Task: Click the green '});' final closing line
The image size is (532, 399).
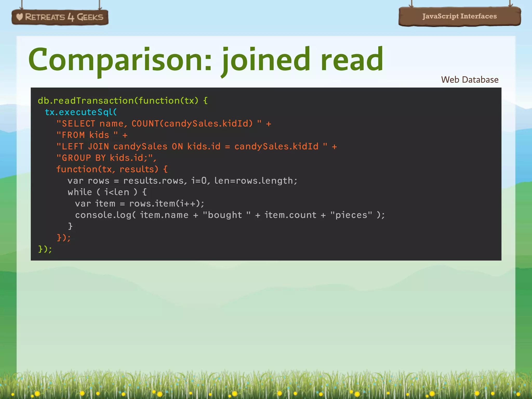Action: coord(45,249)
